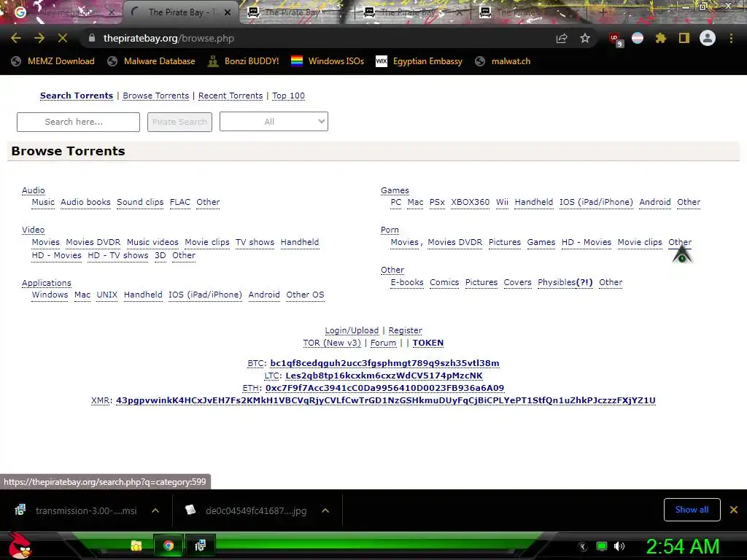Open Recent Torrents link

[x=231, y=96]
